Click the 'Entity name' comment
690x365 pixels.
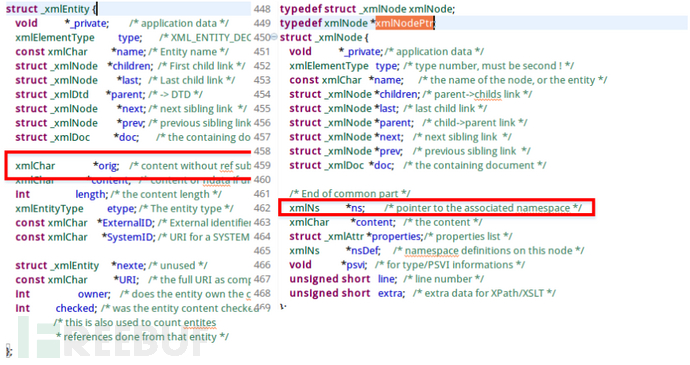coord(189,52)
